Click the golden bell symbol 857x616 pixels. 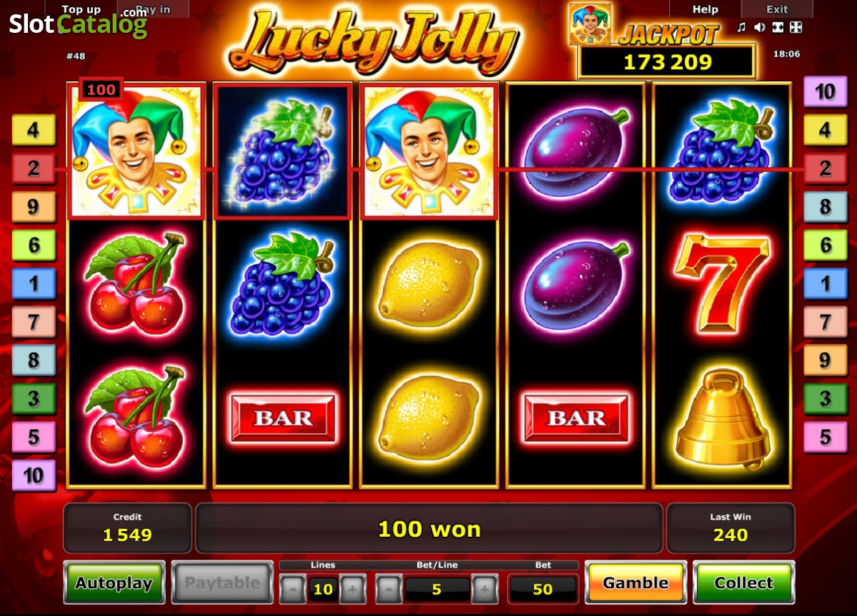pyautogui.click(x=723, y=419)
